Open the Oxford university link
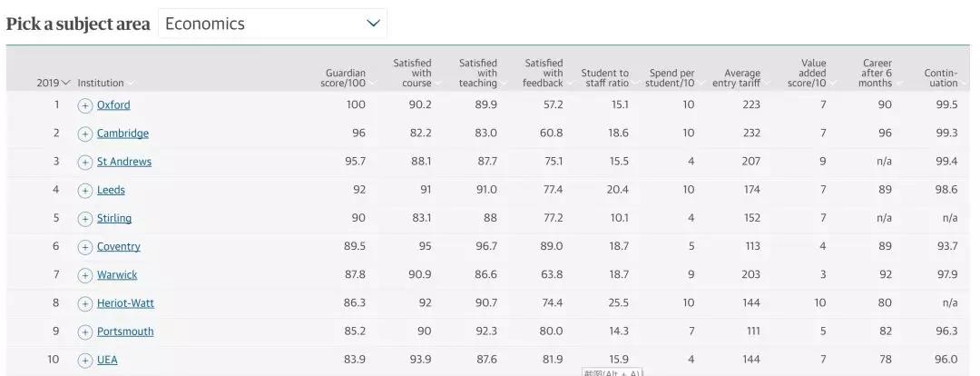This screenshot has width=980, height=376. 113,105
